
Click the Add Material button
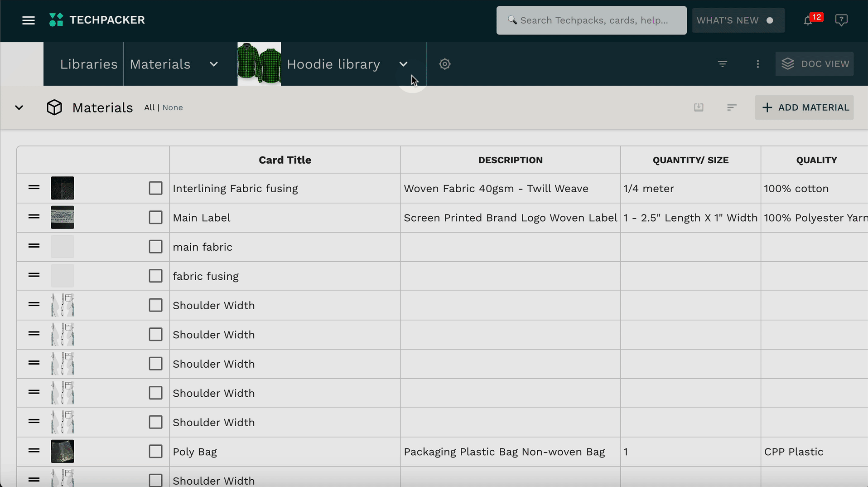point(804,107)
